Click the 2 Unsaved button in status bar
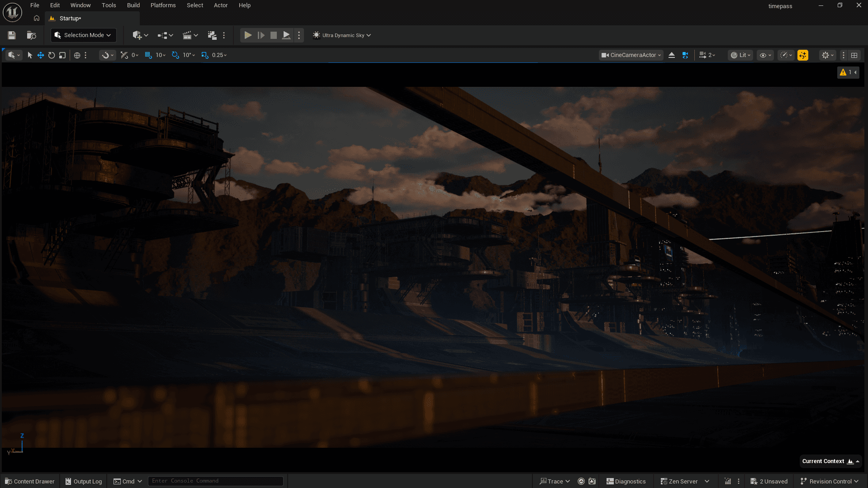This screenshot has height=488, width=868. [769, 481]
